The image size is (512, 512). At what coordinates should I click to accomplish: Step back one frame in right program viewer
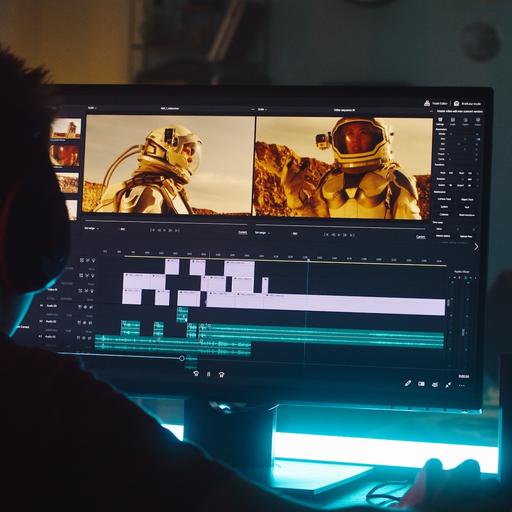pyautogui.click(x=333, y=235)
